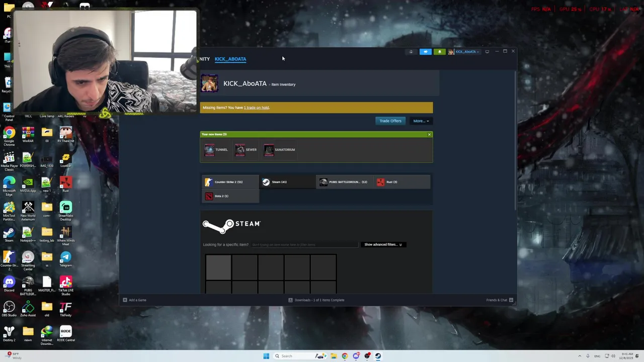Open RODE Central desktop icon

(65, 334)
